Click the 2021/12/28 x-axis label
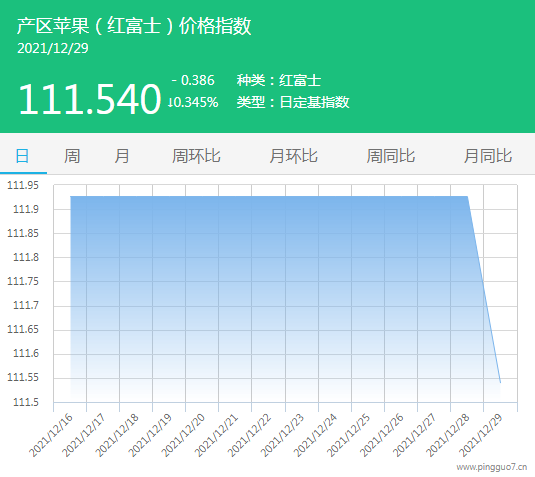 pos(448,435)
